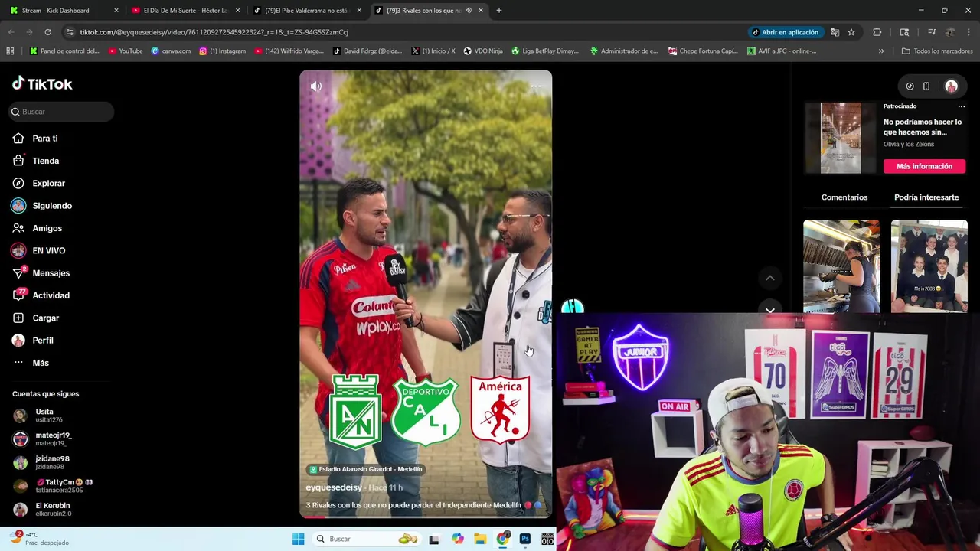Open the group photo suggested video thumbnail
Viewport: 980px width, 551px height.
pyautogui.click(x=929, y=266)
